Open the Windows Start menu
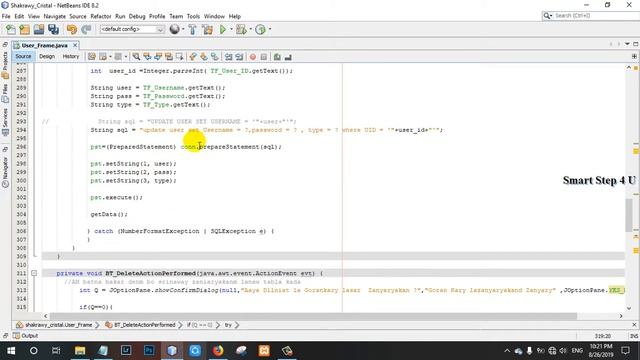This screenshot has width=640, height=360. tap(11, 351)
